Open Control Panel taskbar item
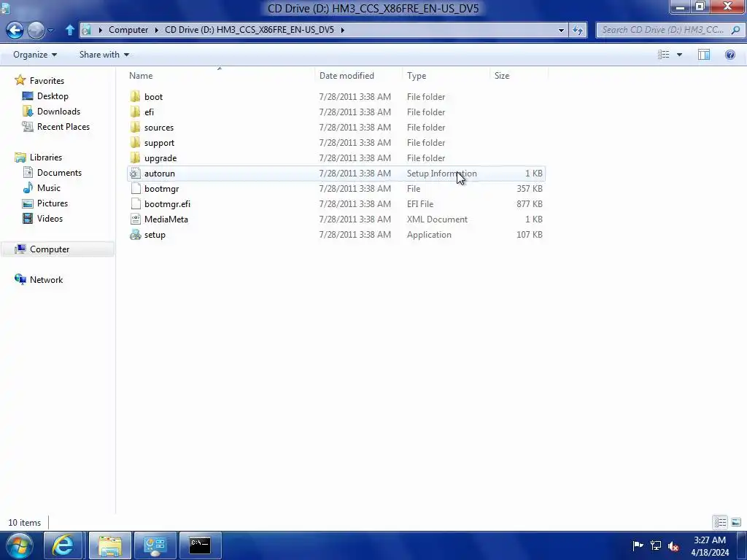The width and height of the screenshot is (747, 560). coord(155,545)
